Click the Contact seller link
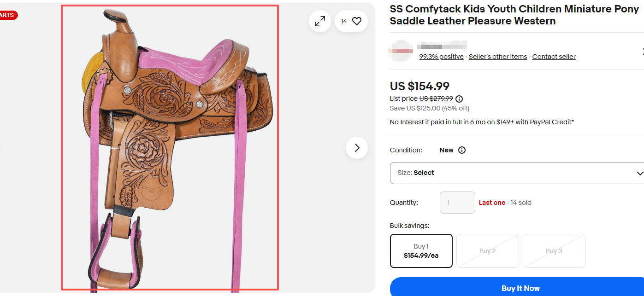The width and height of the screenshot is (644, 296). [x=554, y=57]
